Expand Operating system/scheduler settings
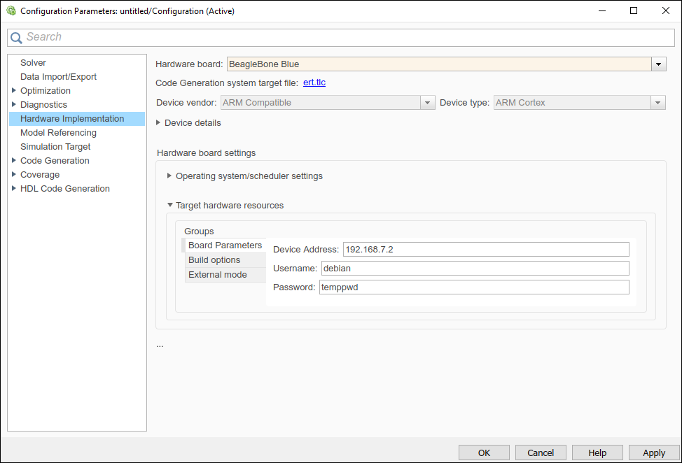The height and width of the screenshot is (463, 682). click(x=170, y=176)
